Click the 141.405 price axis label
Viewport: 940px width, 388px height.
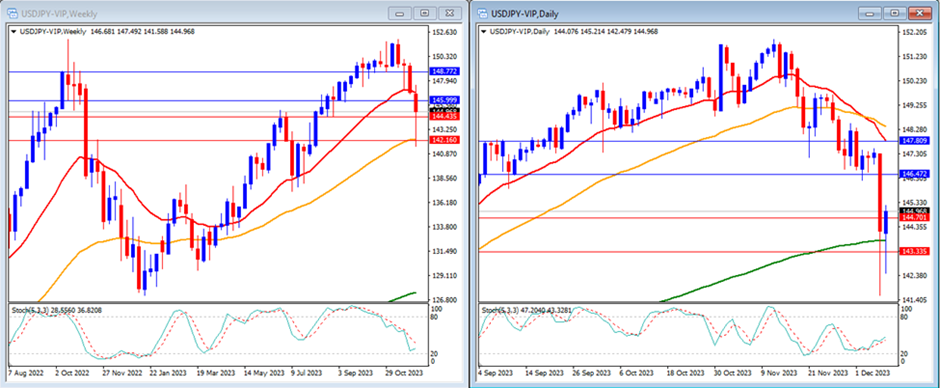click(x=915, y=299)
